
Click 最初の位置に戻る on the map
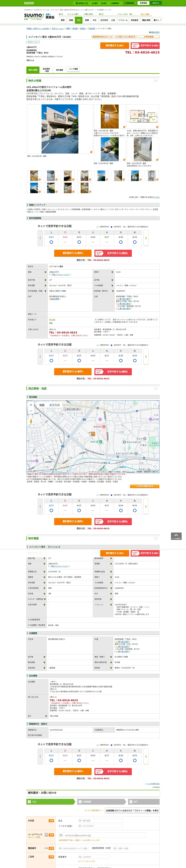(72, 409)
